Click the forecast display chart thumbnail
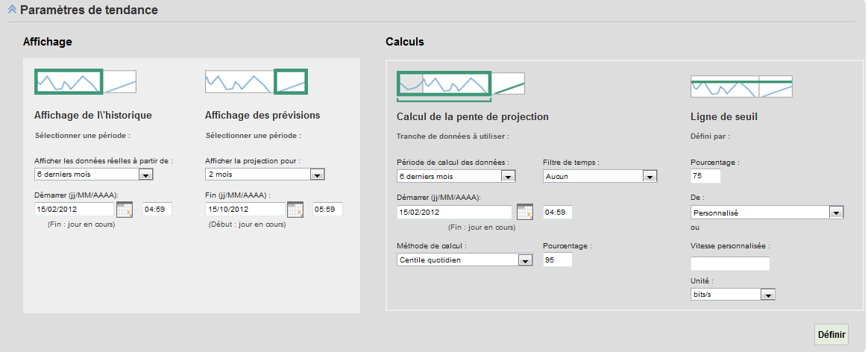Viewport: 868px width, 352px height. click(x=256, y=81)
